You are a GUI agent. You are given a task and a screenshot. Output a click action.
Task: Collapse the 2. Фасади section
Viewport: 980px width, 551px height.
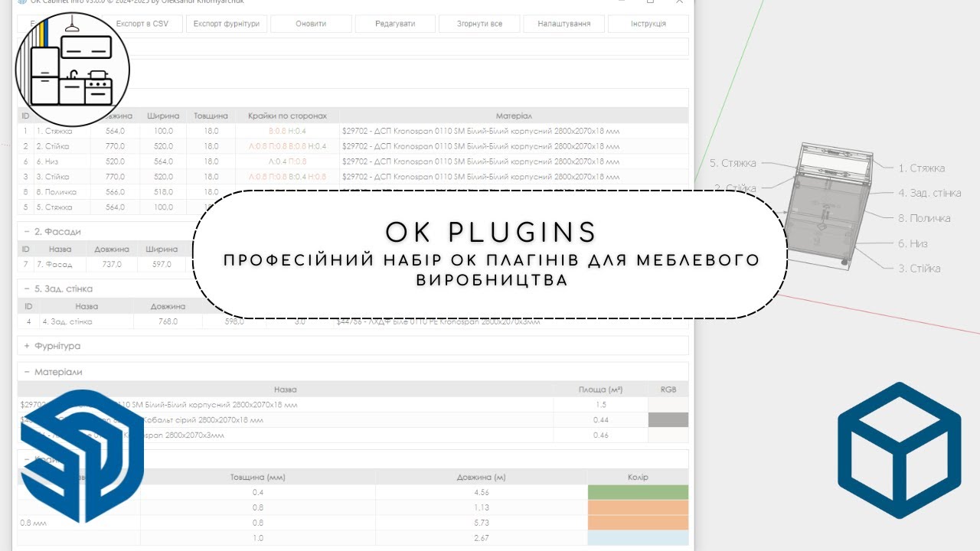(x=27, y=231)
